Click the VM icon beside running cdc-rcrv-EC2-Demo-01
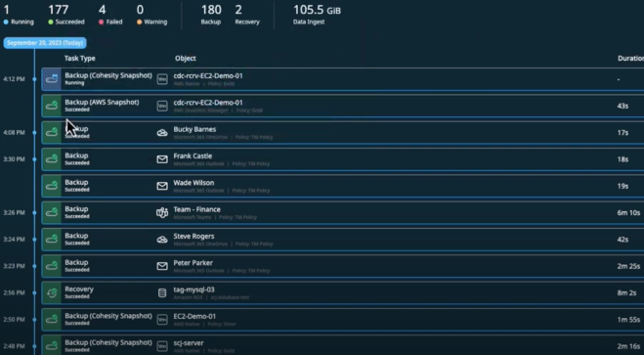Viewport: 644px width, 355px height. tap(162, 79)
